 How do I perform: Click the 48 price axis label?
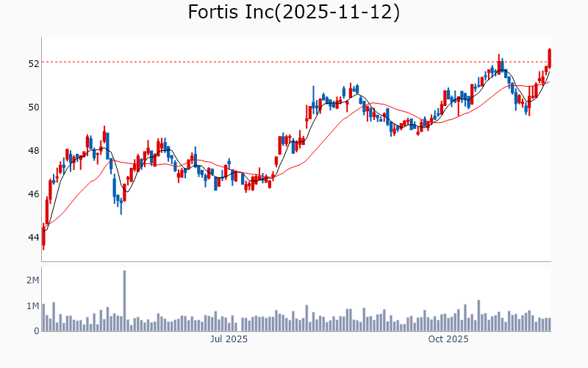33,151
